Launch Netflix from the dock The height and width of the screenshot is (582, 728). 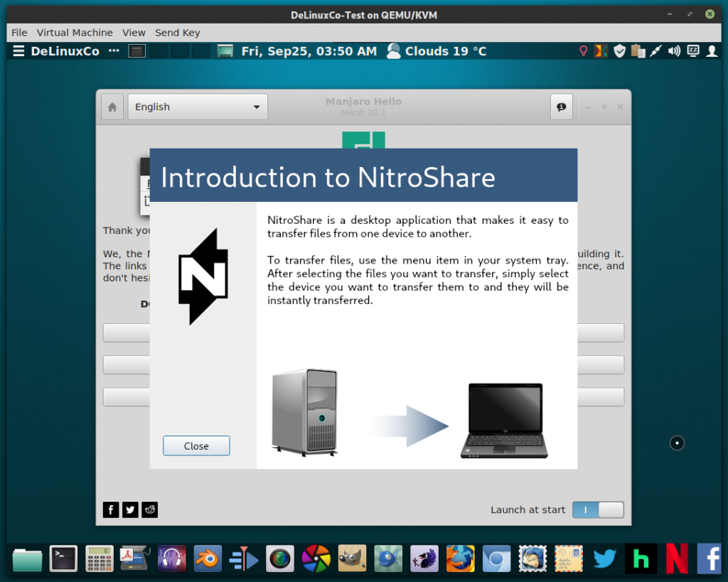pos(676,559)
